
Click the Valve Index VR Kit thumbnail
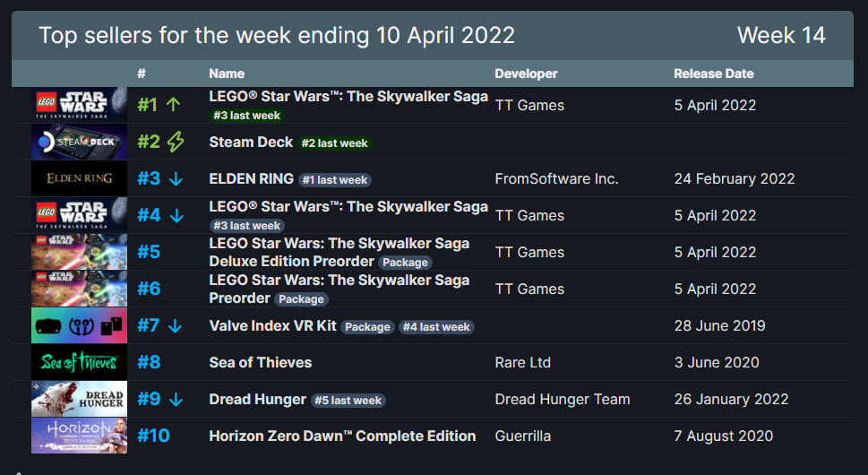(79, 325)
